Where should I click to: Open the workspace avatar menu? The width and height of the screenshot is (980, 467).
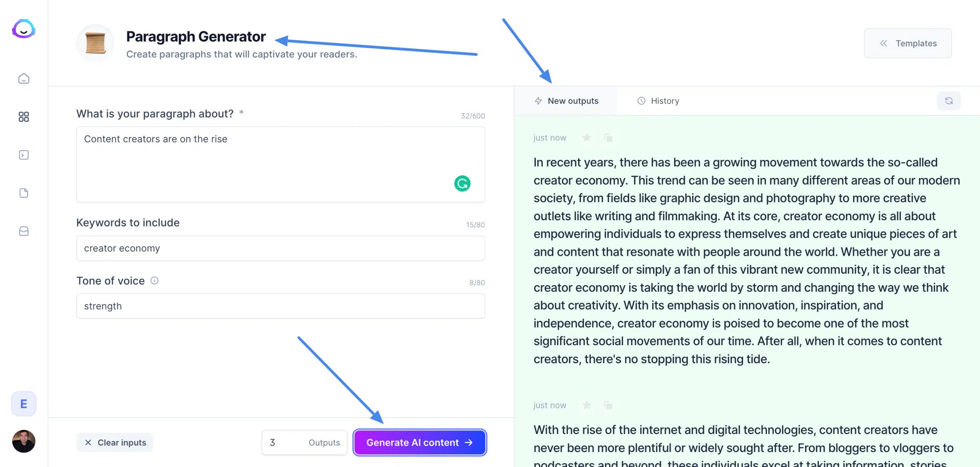23,403
